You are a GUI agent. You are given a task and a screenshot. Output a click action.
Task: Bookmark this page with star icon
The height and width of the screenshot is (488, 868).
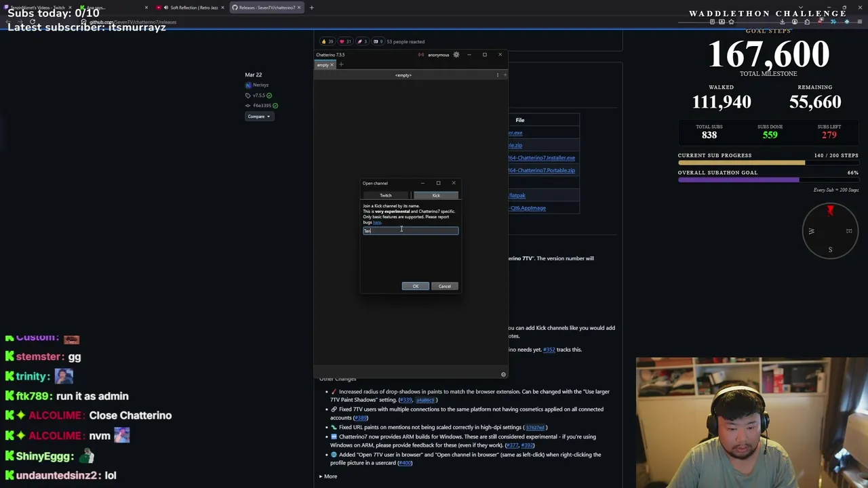pos(731,22)
